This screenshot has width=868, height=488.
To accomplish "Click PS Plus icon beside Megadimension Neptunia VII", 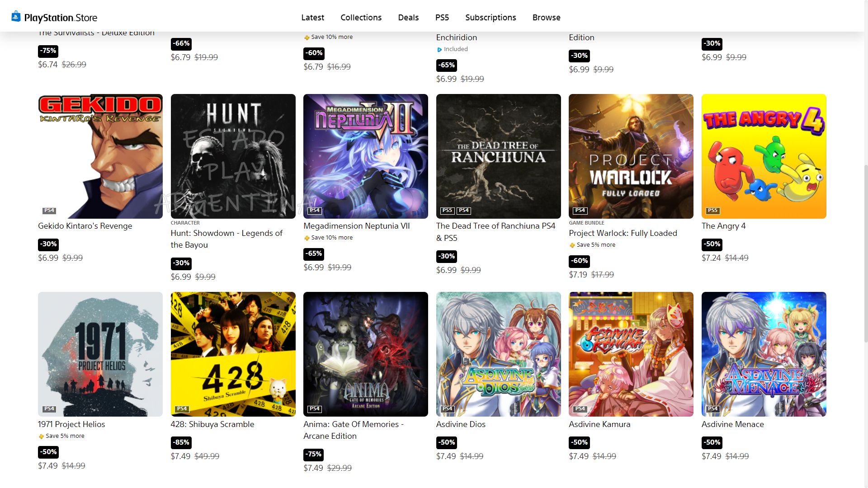I will click(x=307, y=238).
